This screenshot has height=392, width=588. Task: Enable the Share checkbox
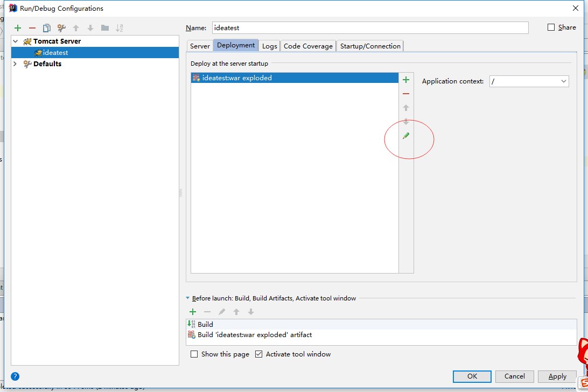click(x=551, y=27)
